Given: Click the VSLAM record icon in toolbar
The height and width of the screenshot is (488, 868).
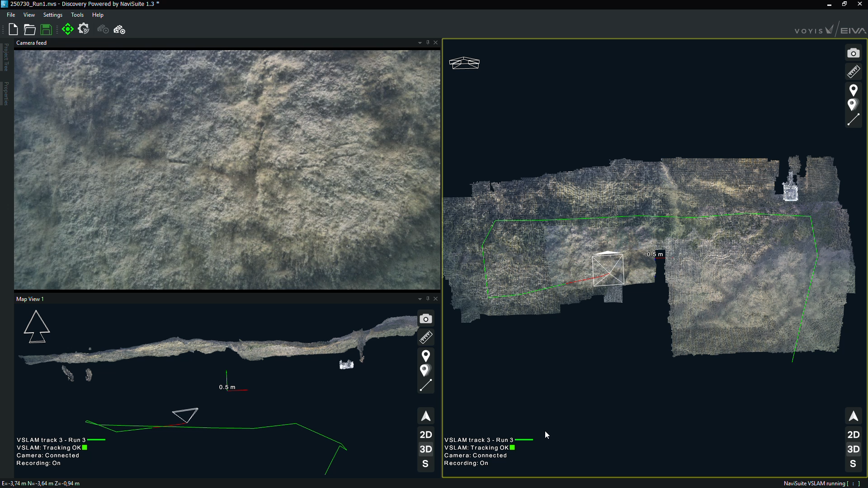Looking at the screenshot, I should tap(119, 30).
